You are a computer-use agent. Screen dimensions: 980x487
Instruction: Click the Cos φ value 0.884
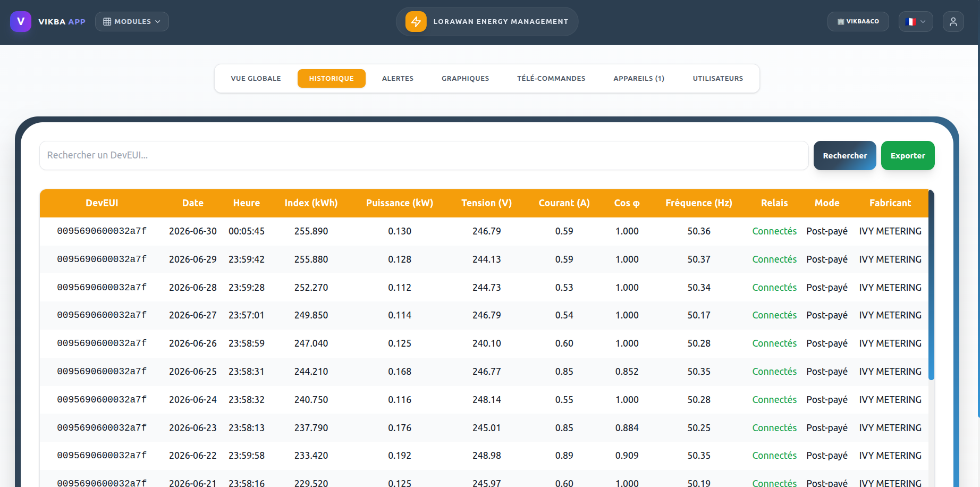[627, 428]
